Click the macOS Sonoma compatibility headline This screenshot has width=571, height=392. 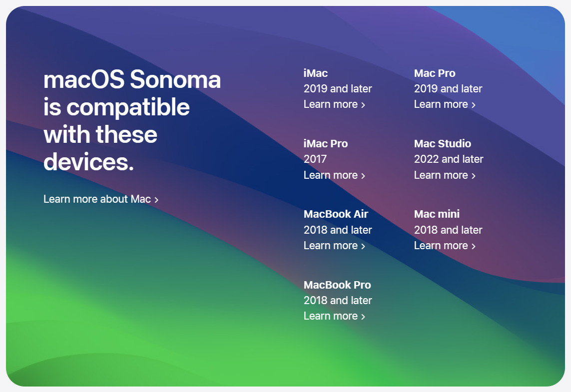coord(132,121)
